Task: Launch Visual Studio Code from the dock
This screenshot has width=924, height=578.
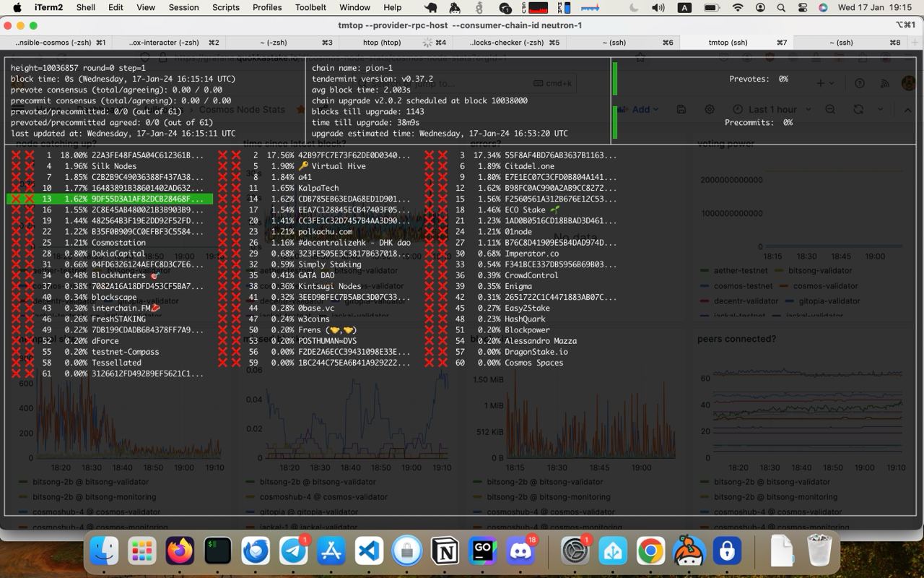Action: click(x=369, y=551)
